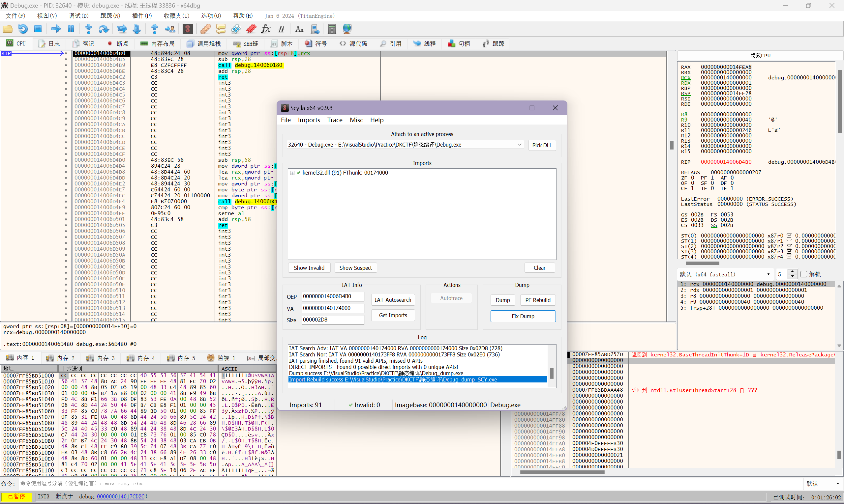Open the 默认 dropdown beside the command bar

pyautogui.click(x=823, y=483)
